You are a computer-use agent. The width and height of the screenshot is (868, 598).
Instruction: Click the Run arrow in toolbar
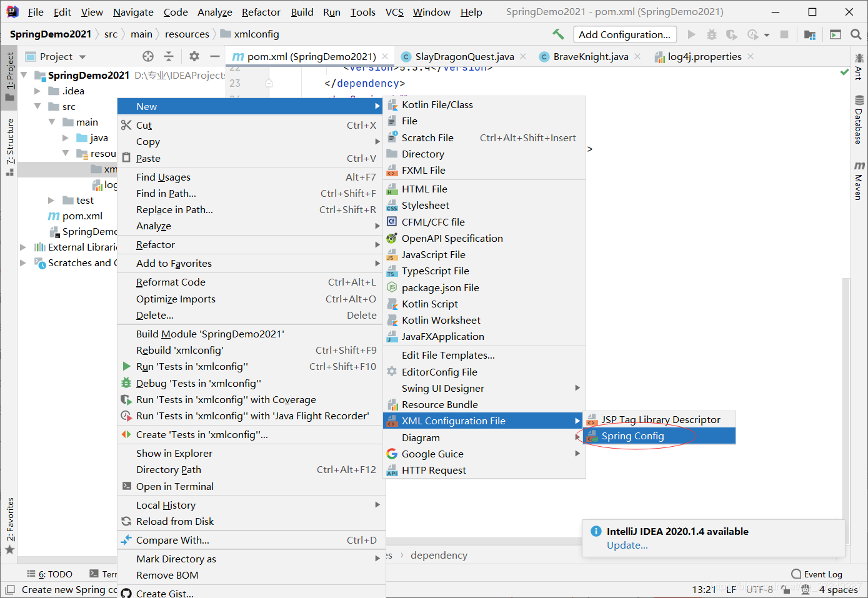pyautogui.click(x=691, y=34)
